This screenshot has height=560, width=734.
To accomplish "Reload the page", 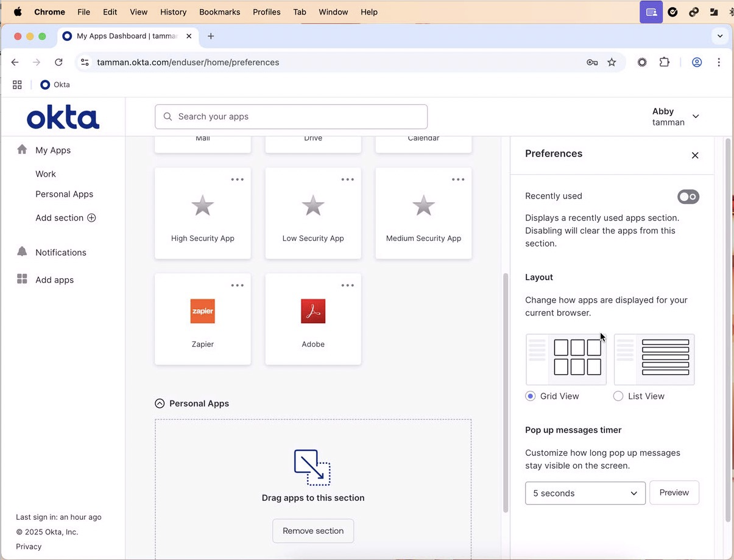I will 58,62.
